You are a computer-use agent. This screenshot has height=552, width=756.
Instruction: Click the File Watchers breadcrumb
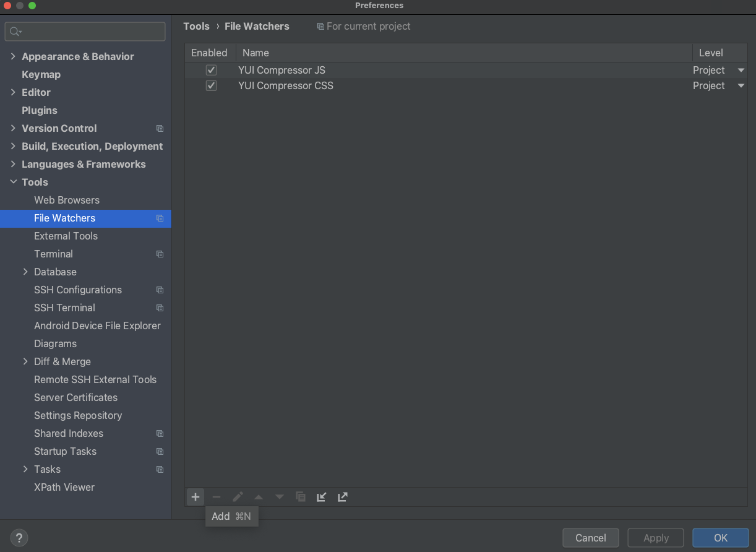257,26
